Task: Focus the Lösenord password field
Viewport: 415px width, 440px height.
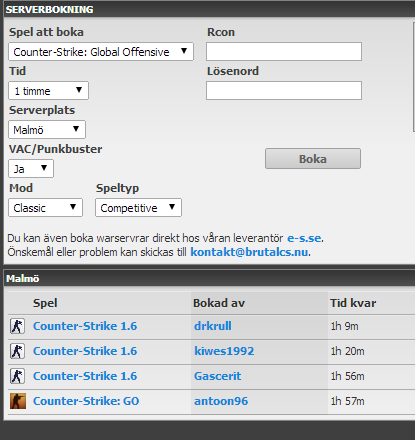Action: 284,91
